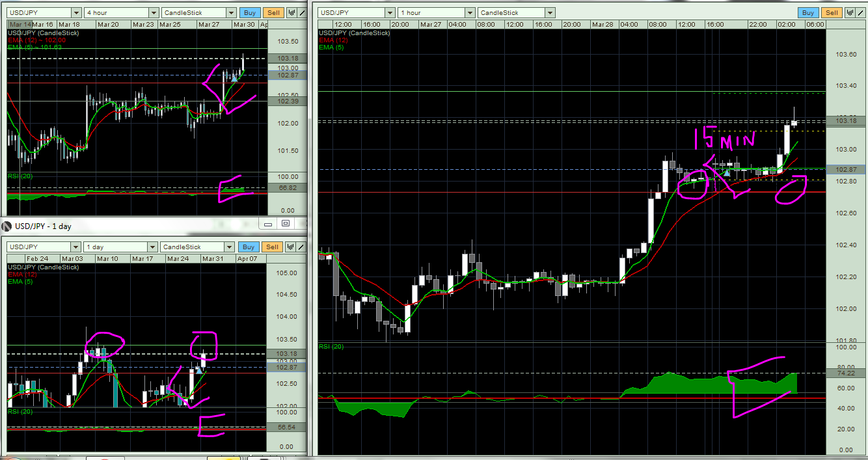
Task: Click the RSI (20) label in 1 hour chart
Action: click(331, 347)
